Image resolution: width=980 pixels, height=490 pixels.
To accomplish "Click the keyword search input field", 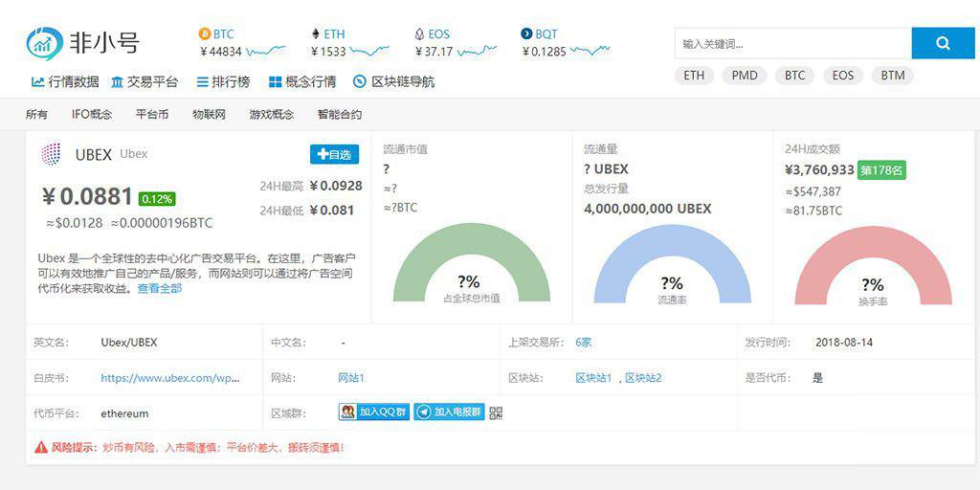I will (793, 43).
